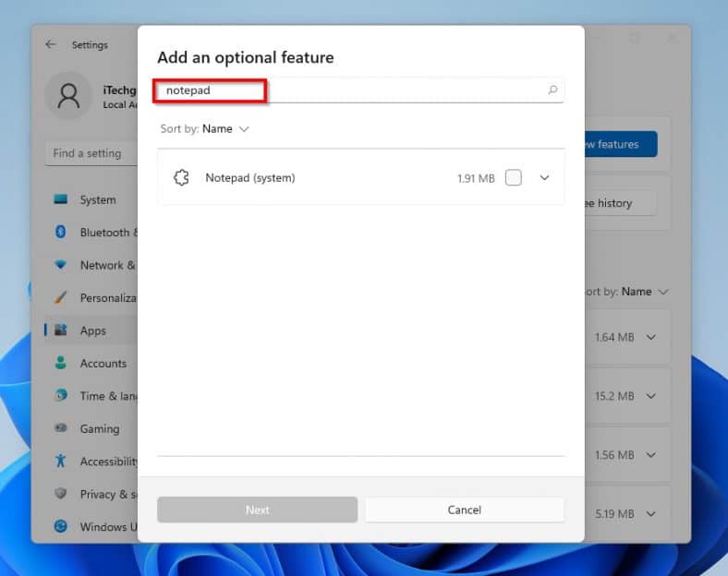Click the Notepad (system) puzzle piece icon
The height and width of the screenshot is (576, 728).
pos(181,177)
